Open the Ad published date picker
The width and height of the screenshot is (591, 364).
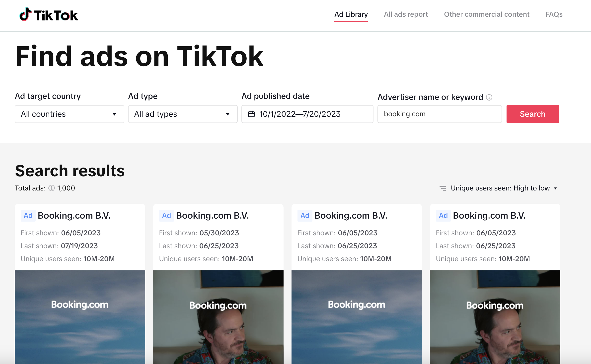coord(307,114)
